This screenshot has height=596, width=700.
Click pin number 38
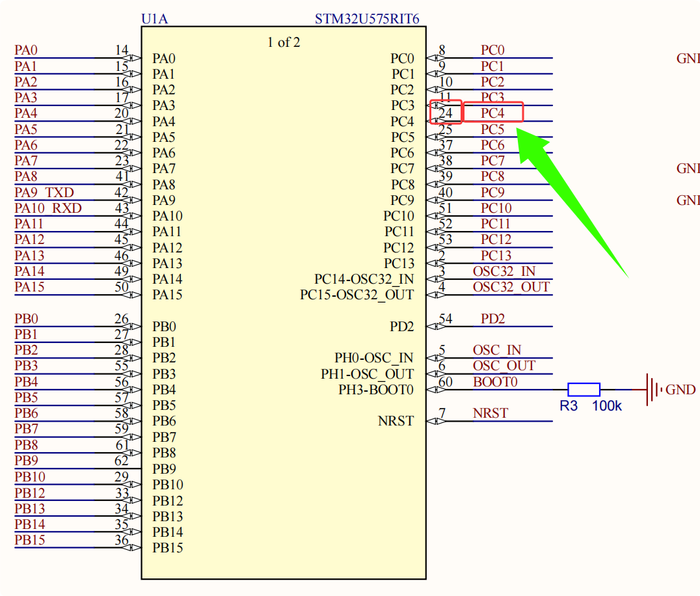click(x=445, y=160)
